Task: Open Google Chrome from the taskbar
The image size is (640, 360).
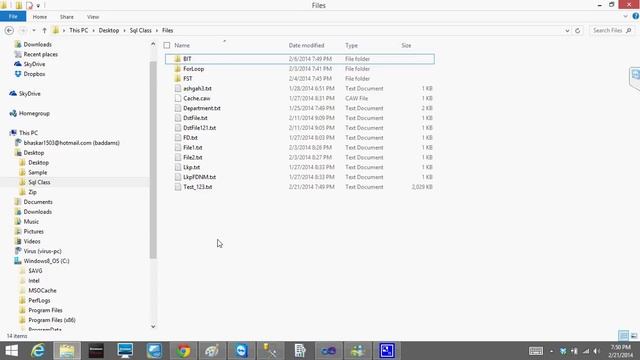Action: pos(183,351)
